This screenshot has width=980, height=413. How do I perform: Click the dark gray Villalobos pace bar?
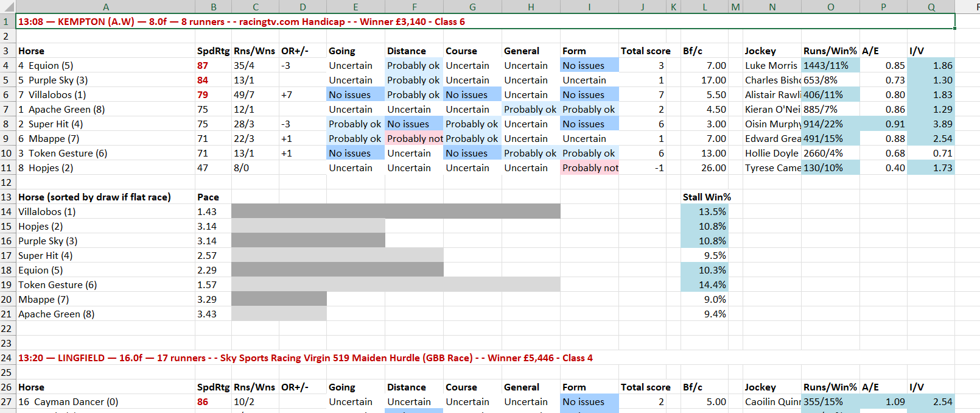point(396,212)
